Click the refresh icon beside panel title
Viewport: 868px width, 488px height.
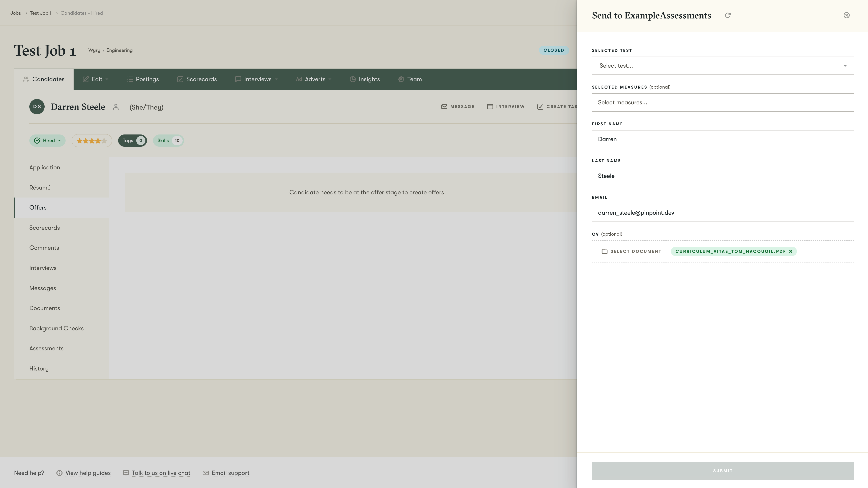coord(728,15)
